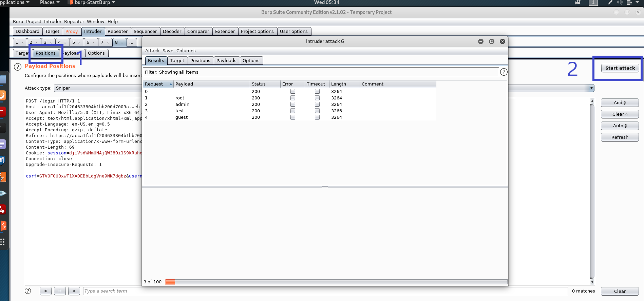
Task: Toggle Timeout checkbox for request 0
Action: (x=317, y=91)
